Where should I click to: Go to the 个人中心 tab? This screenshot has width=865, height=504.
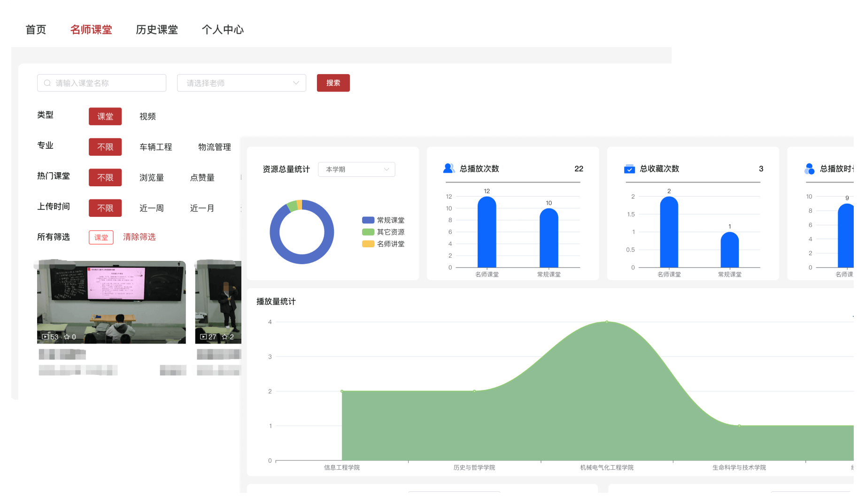(x=223, y=29)
